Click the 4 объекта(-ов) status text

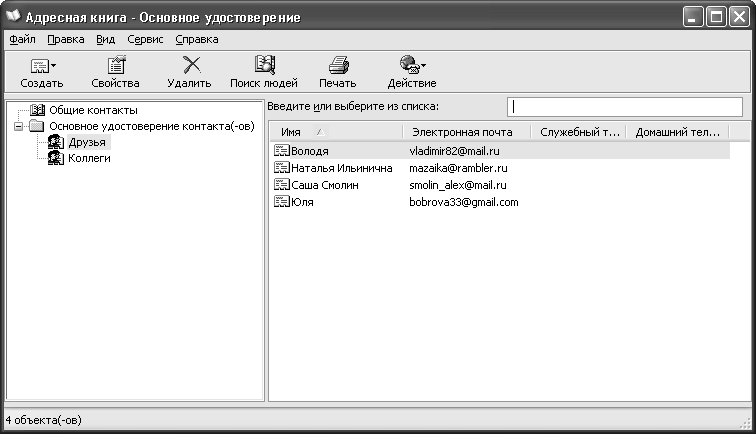pos(44,420)
